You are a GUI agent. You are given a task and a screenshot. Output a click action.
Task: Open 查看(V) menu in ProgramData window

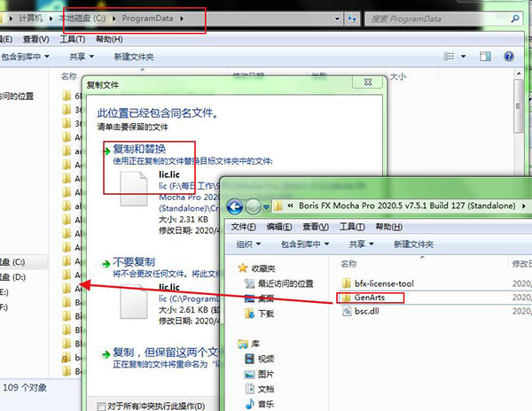pyautogui.click(x=35, y=39)
